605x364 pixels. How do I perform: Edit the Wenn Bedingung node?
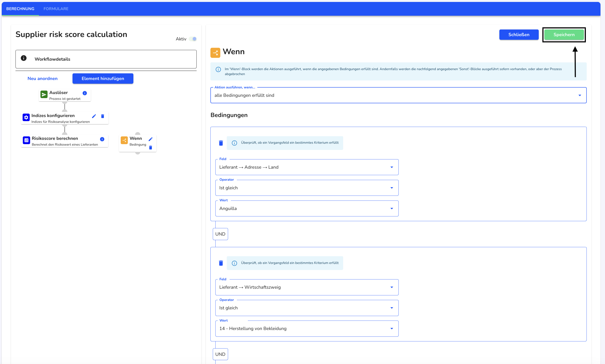[x=151, y=139]
